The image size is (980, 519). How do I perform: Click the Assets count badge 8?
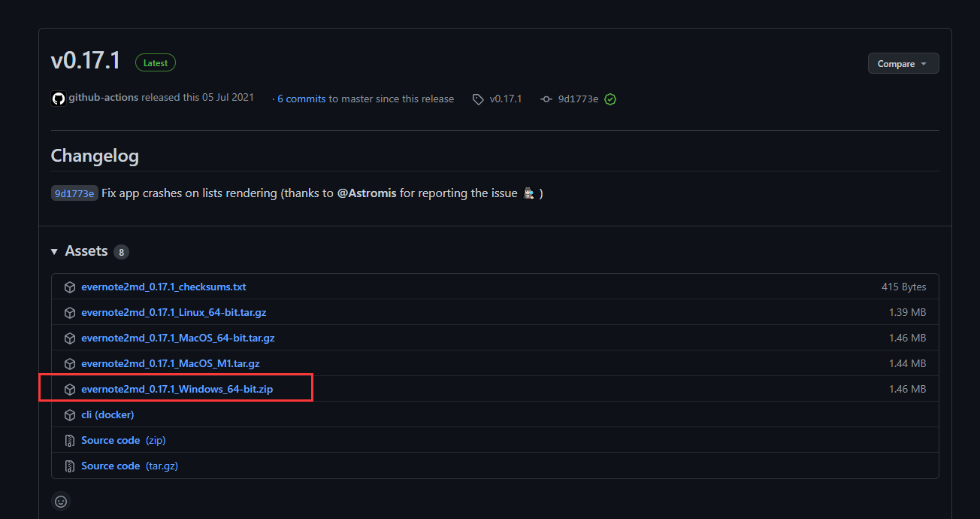(121, 252)
